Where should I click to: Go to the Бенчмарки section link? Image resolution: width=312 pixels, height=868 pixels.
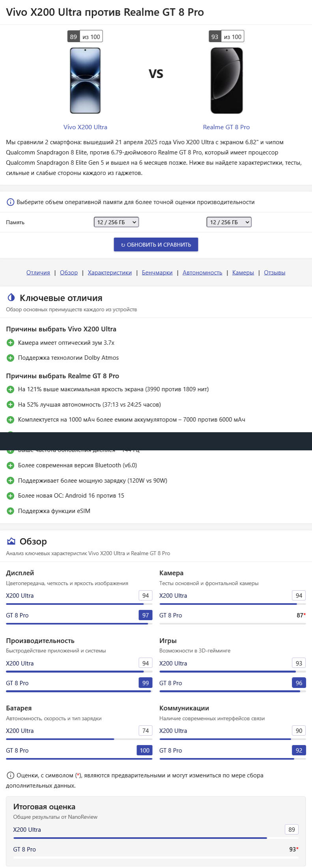click(157, 273)
